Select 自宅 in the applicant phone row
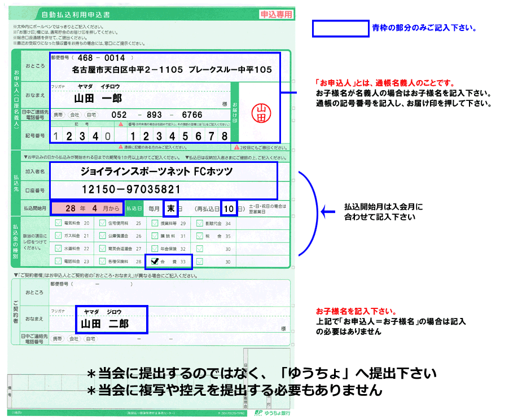The image size is (509, 420). click(91, 115)
